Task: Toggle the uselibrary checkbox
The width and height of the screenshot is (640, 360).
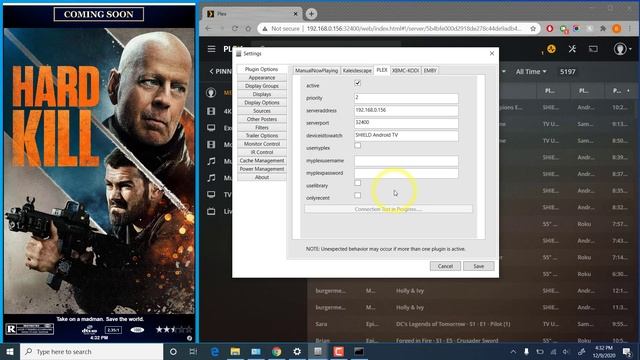Action: click(x=358, y=183)
